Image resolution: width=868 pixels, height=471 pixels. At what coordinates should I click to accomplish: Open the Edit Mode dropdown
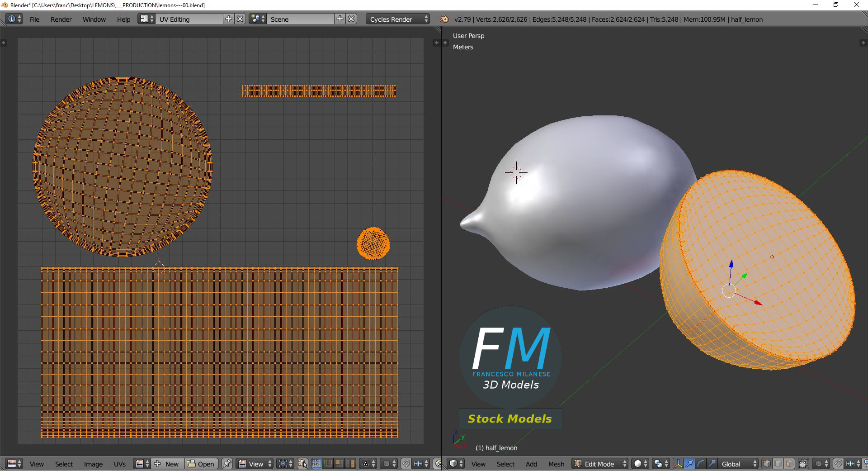600,464
